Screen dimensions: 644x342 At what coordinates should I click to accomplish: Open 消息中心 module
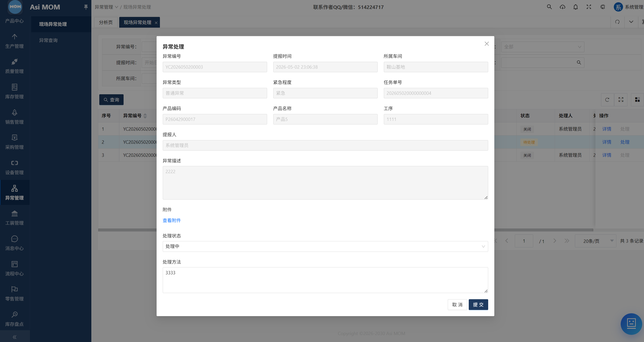click(15, 243)
